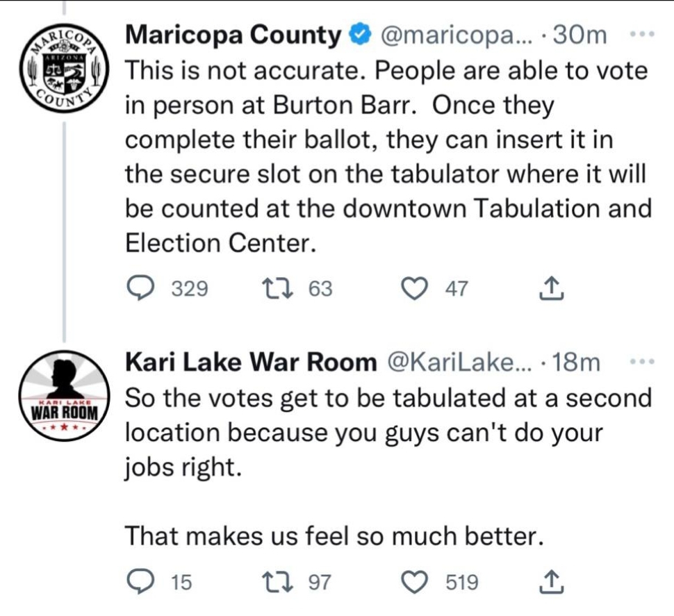
Task: Share the Maricopa County tweet
Action: pos(551,288)
